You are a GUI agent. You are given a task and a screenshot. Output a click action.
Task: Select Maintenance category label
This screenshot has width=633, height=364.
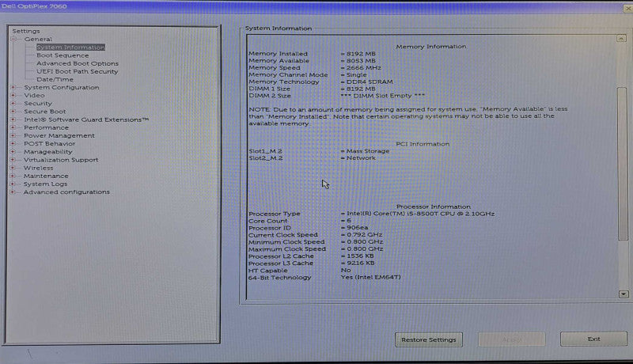pos(46,176)
